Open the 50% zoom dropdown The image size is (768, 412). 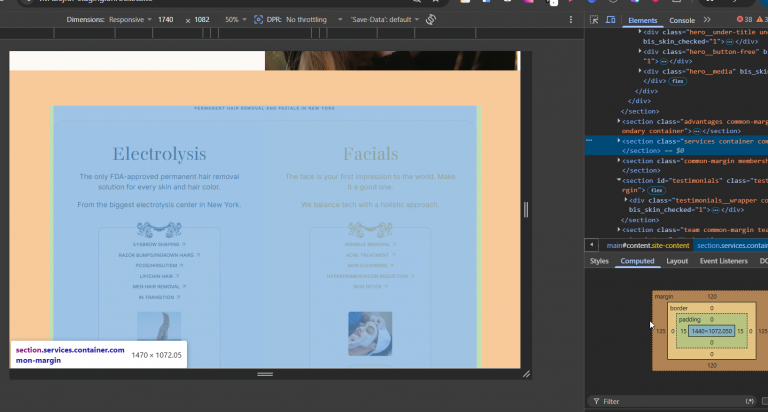tap(236, 20)
